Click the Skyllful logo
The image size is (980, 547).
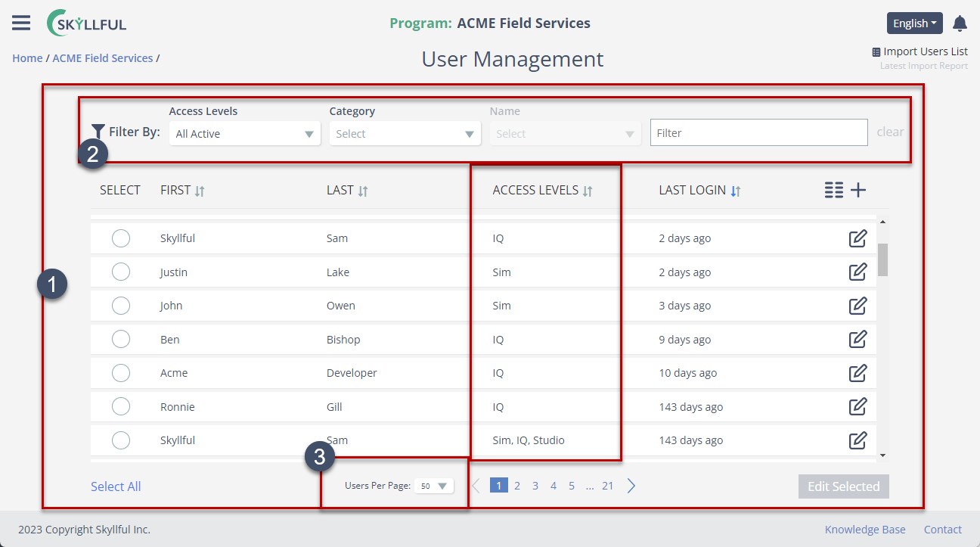point(86,23)
